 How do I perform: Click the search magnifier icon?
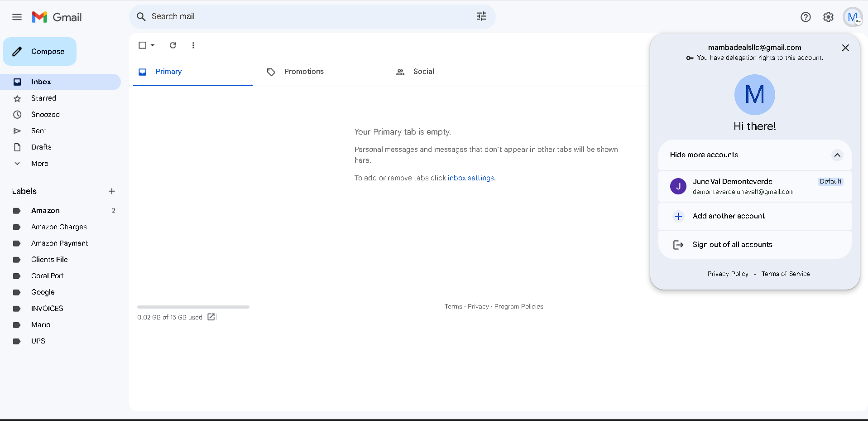click(141, 17)
